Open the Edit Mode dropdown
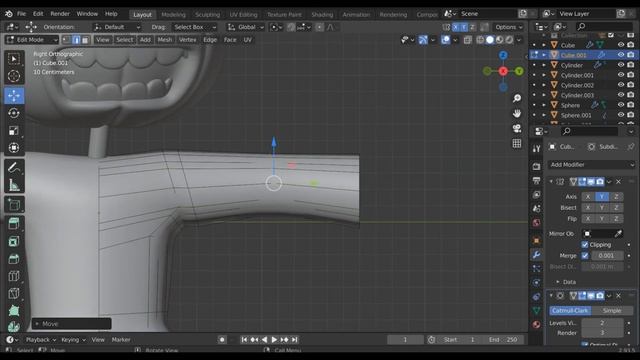The image size is (640, 360). tap(32, 40)
